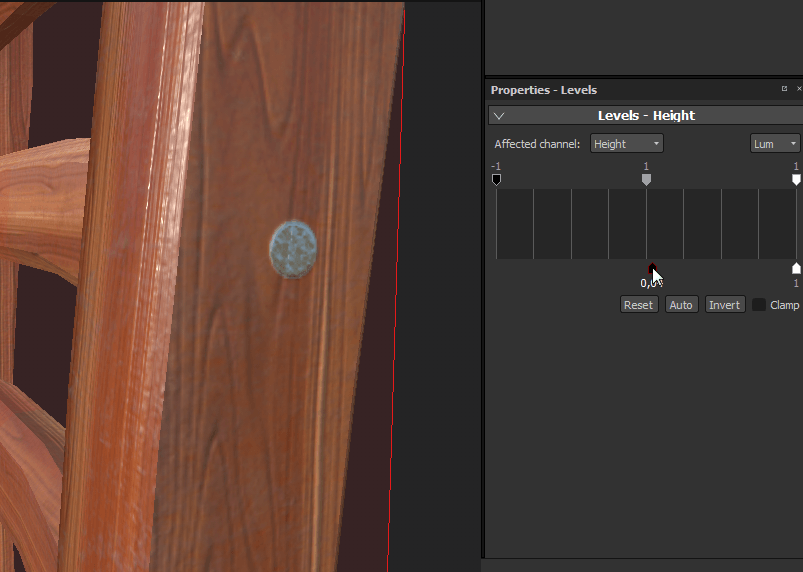Open the Affected channel Height dropdown
803x572 pixels.
pyautogui.click(x=626, y=144)
